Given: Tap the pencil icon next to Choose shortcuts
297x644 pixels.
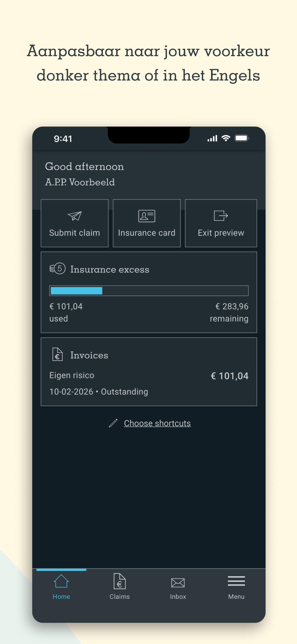Looking at the screenshot, I should [113, 423].
